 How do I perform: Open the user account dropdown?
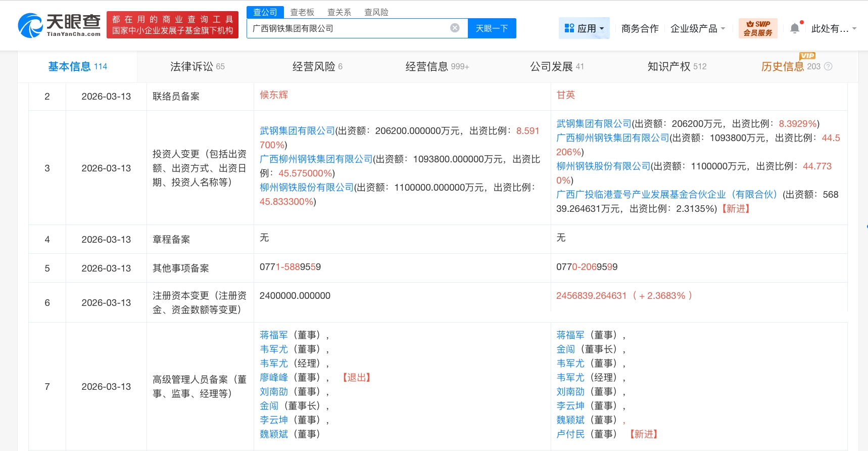pyautogui.click(x=854, y=29)
